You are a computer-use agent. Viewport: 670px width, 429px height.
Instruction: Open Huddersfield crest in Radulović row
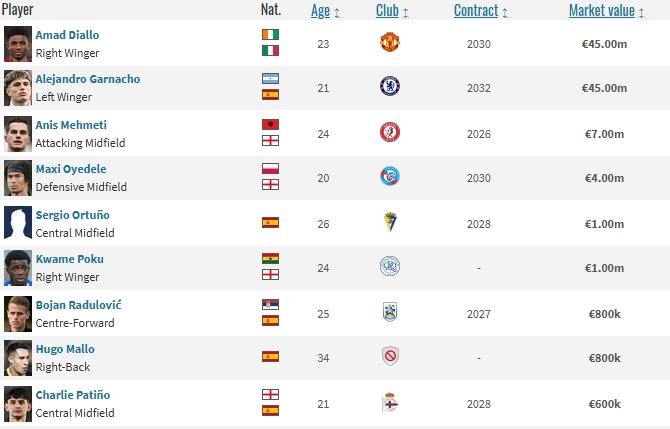390,312
